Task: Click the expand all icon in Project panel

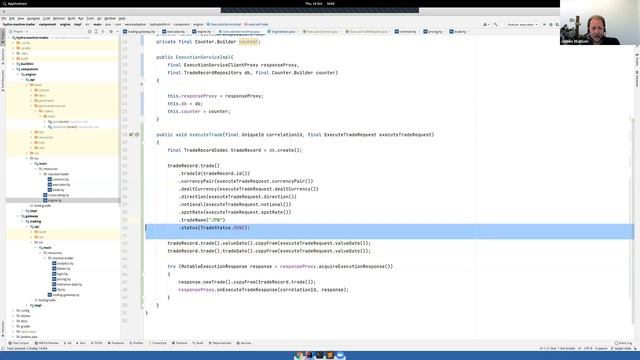Action: [x=96, y=31]
